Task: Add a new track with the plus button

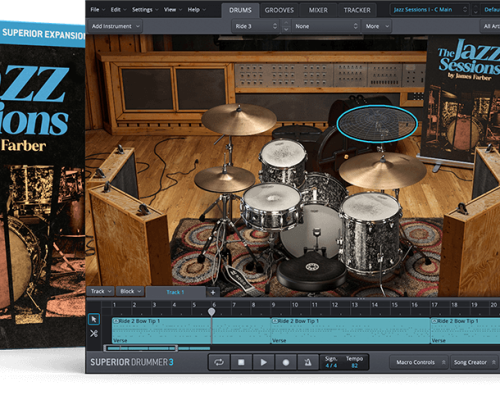Action: [x=213, y=292]
